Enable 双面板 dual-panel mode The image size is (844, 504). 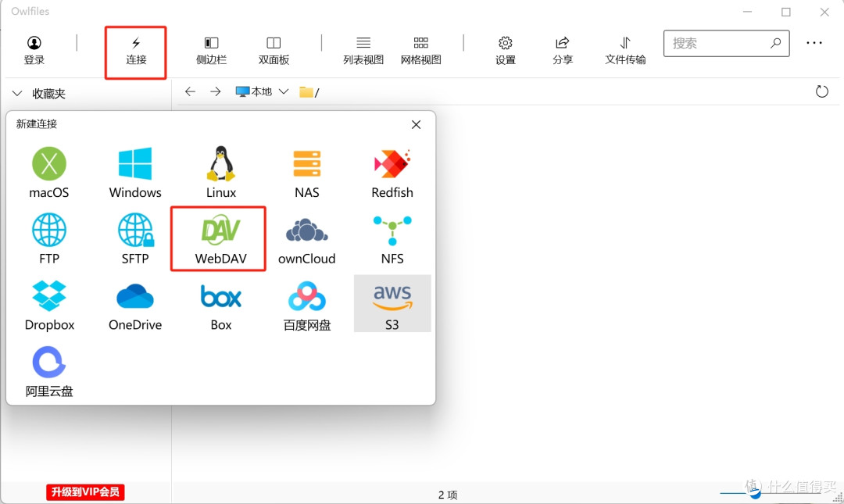pyautogui.click(x=272, y=50)
